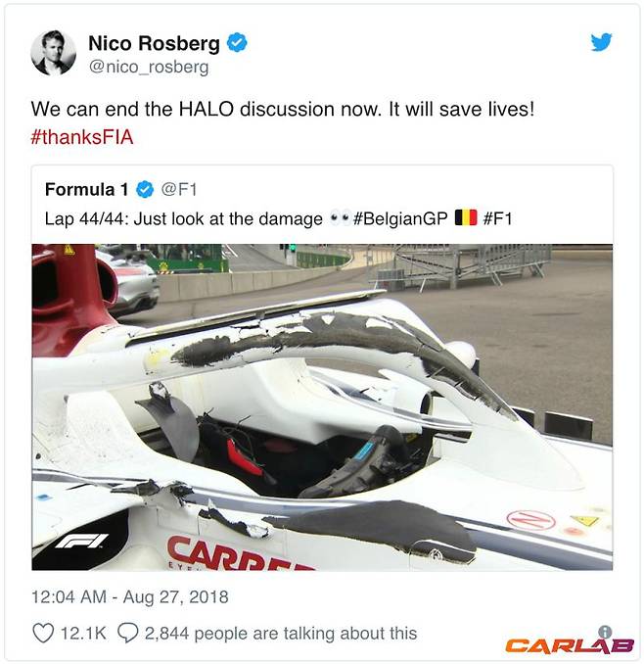644x664 pixels.
Task: Visit the @F1 handle
Action: tap(179, 189)
